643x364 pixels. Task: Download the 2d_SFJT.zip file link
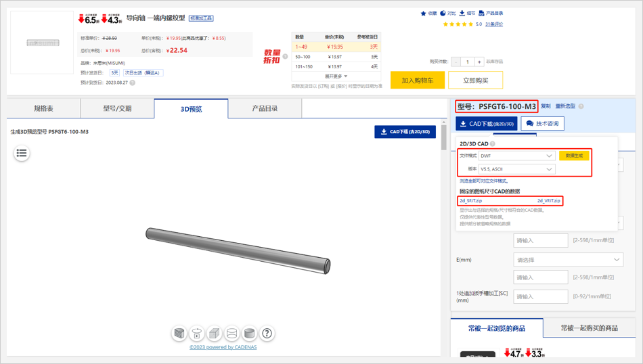pyautogui.click(x=471, y=201)
